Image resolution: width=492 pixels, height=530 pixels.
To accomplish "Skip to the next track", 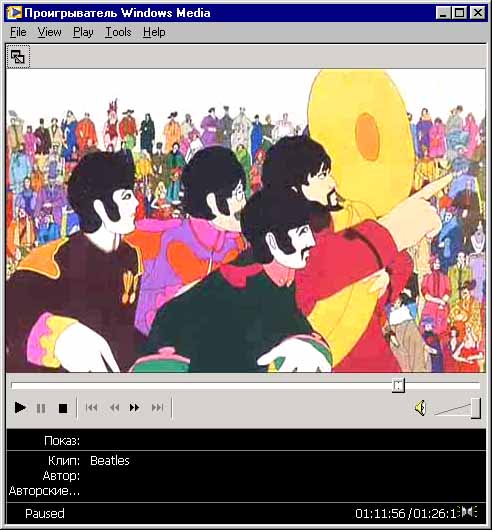I will (157, 408).
